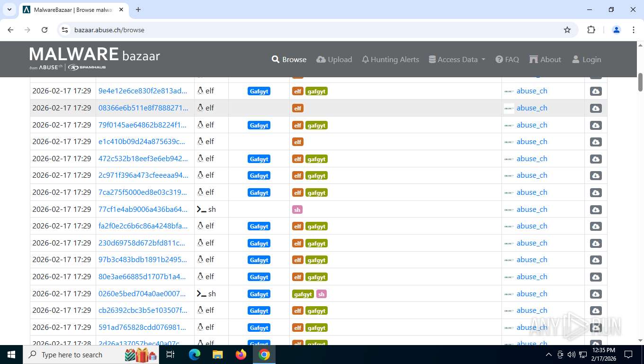Download sample 79f0145ae64862b8224f1
The image size is (644, 364).
(596, 126)
